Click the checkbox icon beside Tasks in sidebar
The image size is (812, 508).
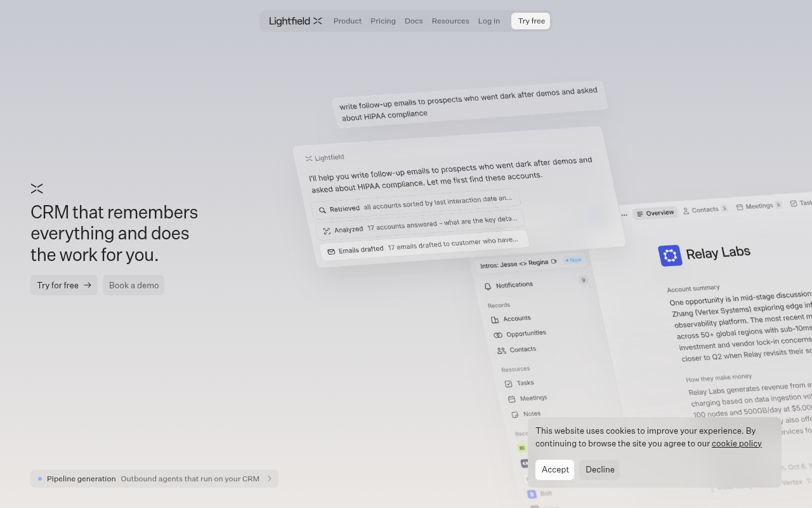(508, 384)
